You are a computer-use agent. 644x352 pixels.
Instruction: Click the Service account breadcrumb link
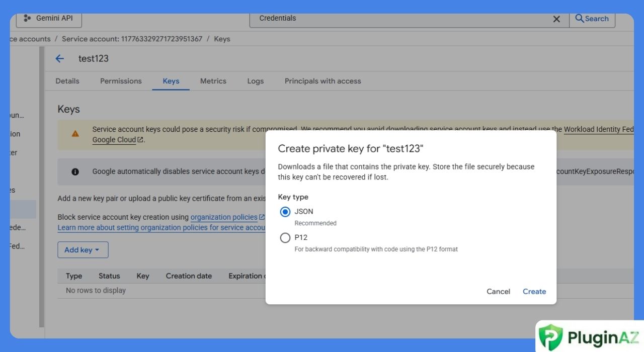pos(132,39)
